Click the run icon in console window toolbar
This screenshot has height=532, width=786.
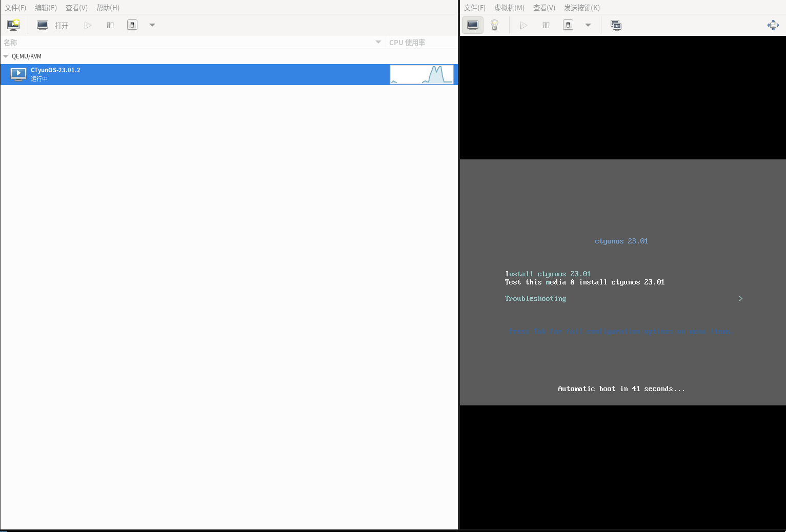(523, 25)
